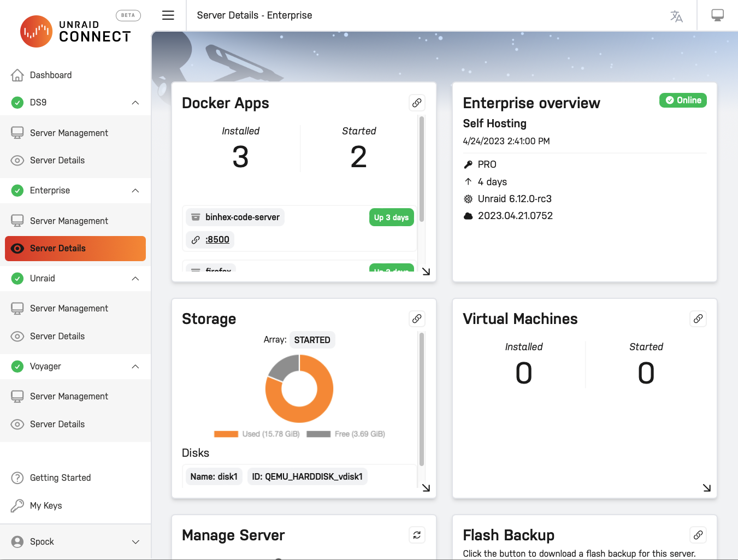The image size is (738, 560).
Task: Open the Storage card link icon
Action: [x=417, y=319]
